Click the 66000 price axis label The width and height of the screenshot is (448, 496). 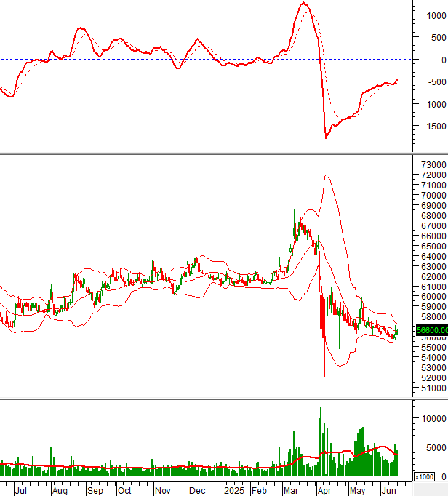tap(433, 236)
